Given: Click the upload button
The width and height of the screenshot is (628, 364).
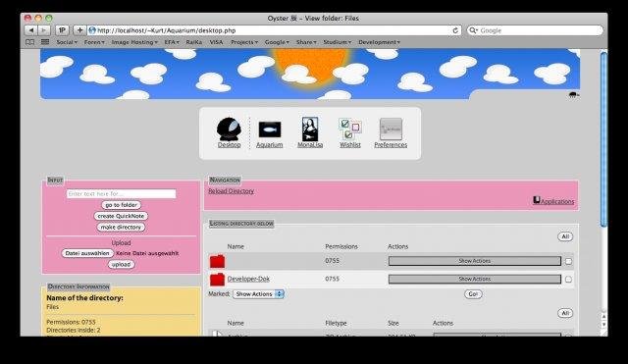Looking at the screenshot, I should [121, 265].
